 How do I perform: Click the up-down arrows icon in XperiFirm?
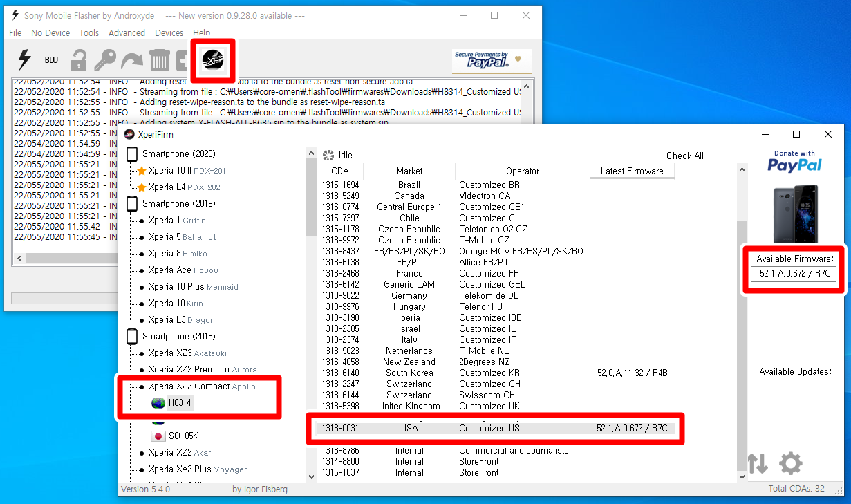pyautogui.click(x=758, y=463)
